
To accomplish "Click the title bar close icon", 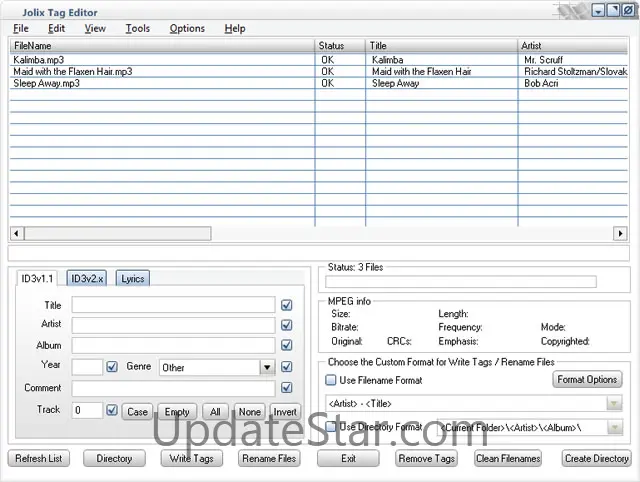I will [628, 11].
